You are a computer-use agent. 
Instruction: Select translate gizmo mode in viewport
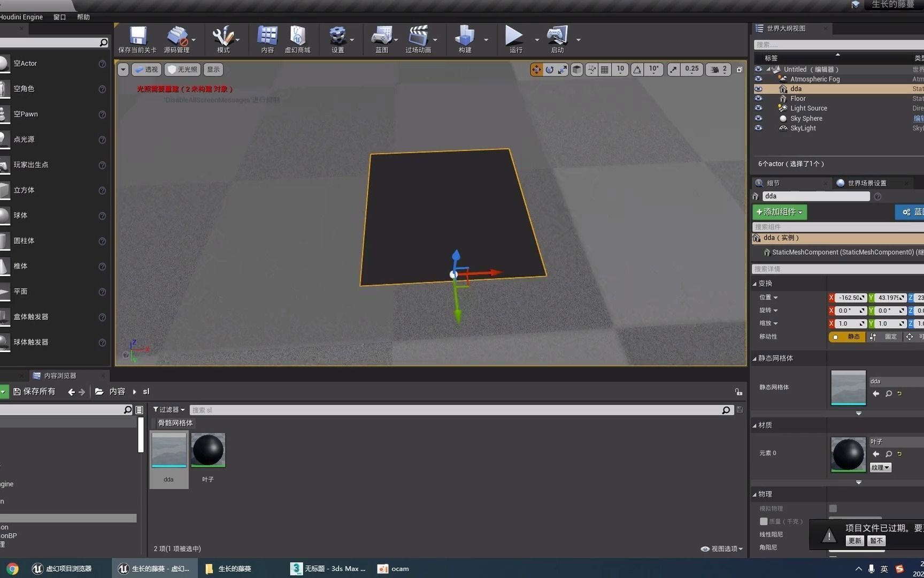[x=536, y=70]
